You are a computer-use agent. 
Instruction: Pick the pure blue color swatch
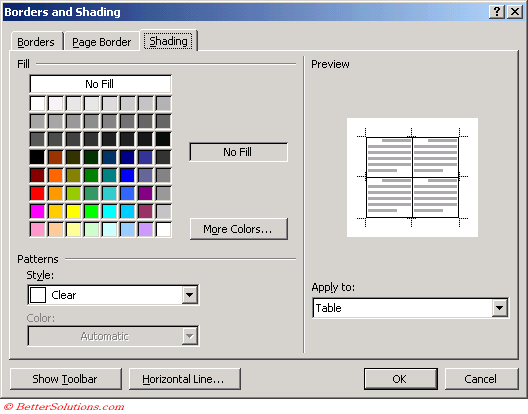[x=127, y=175]
